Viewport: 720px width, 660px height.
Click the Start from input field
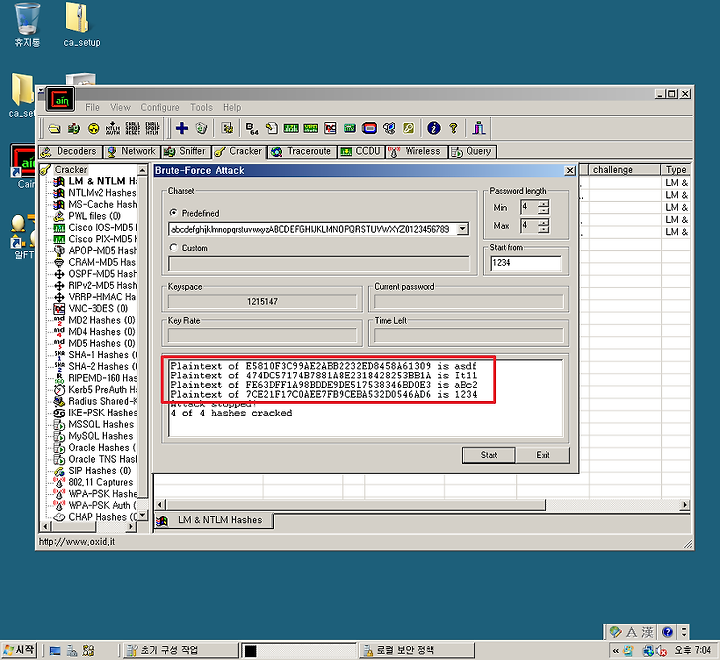click(526, 263)
